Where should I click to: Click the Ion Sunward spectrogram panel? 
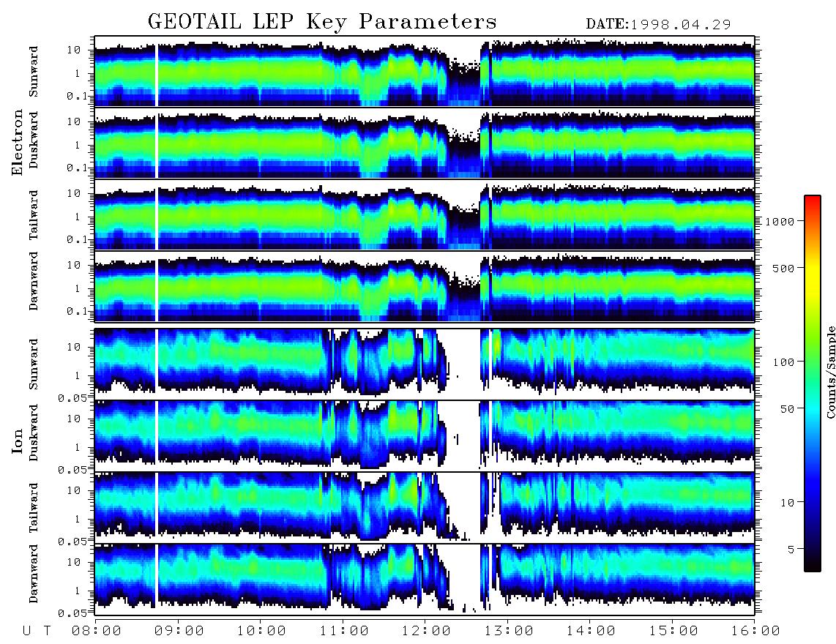(x=425, y=364)
